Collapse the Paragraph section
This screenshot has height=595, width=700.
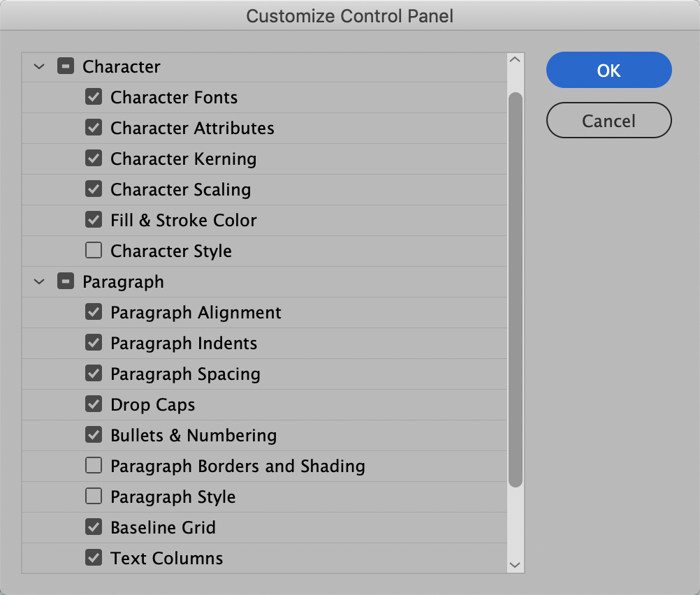pyautogui.click(x=39, y=281)
